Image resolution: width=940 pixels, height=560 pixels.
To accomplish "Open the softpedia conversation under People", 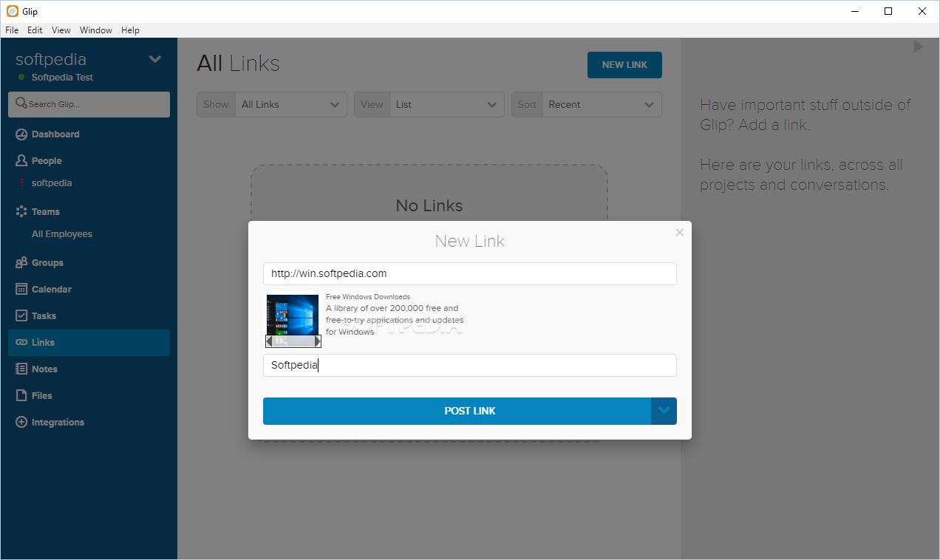I will (52, 183).
